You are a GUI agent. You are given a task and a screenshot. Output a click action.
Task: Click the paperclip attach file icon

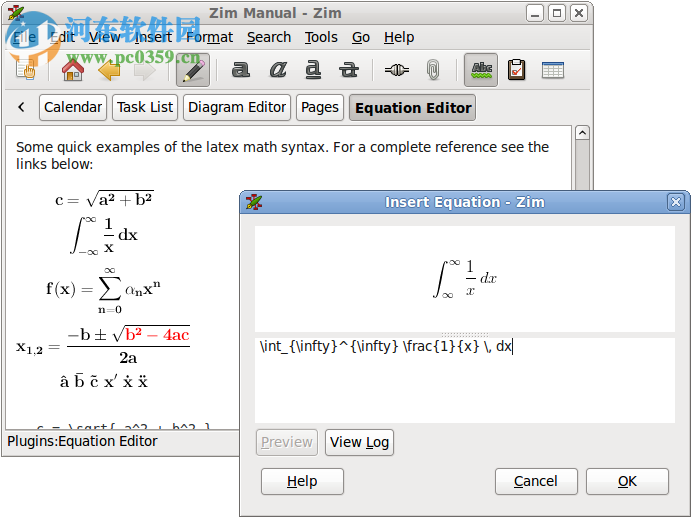[x=433, y=70]
